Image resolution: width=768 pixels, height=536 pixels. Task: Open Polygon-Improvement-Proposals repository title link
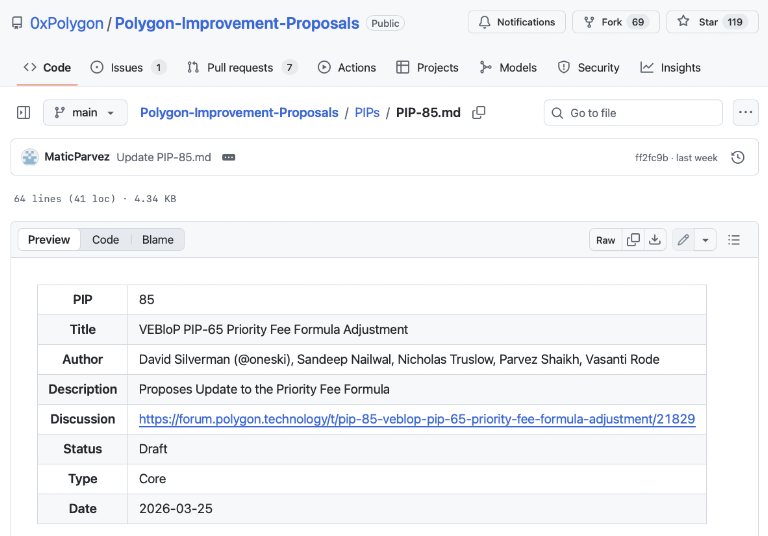pos(237,23)
